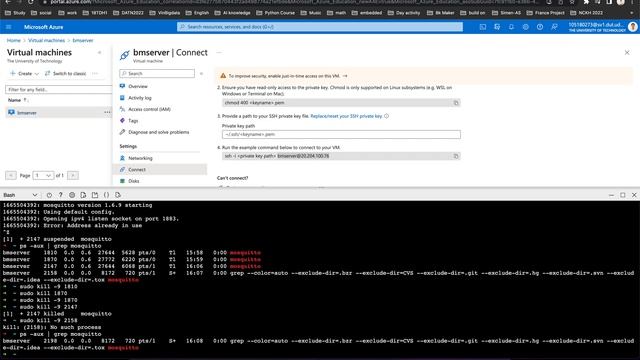This screenshot has height=360, width=640.
Task: Open Overview in the bmserver menu
Action: [x=138, y=87]
